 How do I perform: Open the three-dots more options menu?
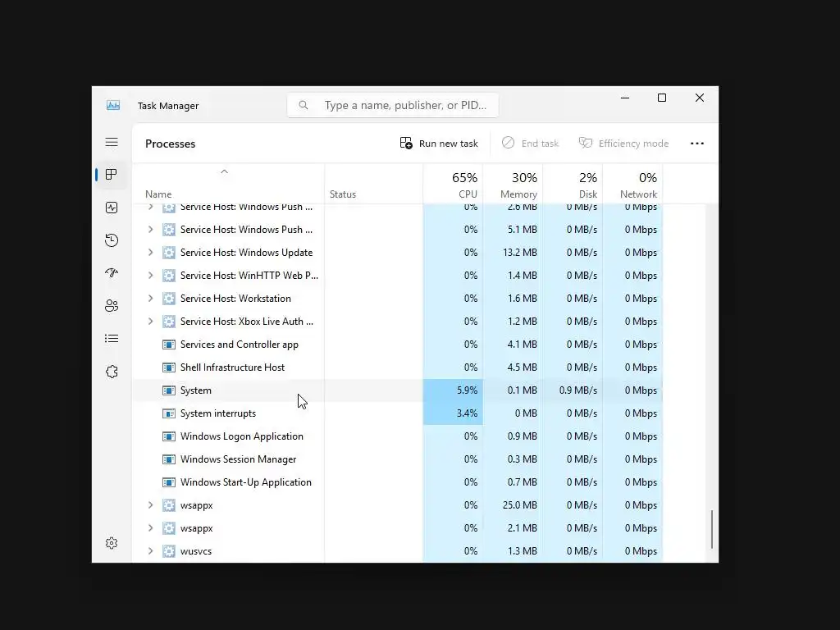697,144
